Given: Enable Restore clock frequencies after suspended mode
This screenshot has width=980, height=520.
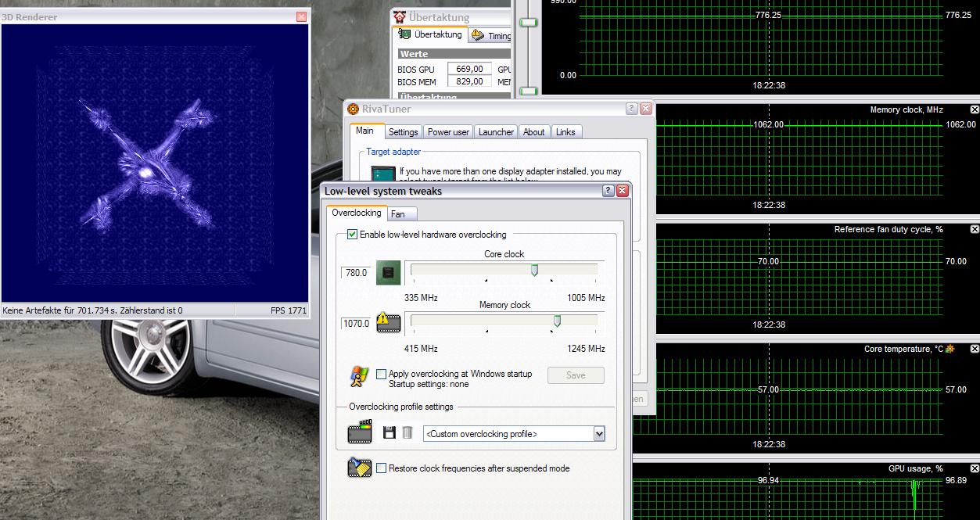Looking at the screenshot, I should coord(382,468).
